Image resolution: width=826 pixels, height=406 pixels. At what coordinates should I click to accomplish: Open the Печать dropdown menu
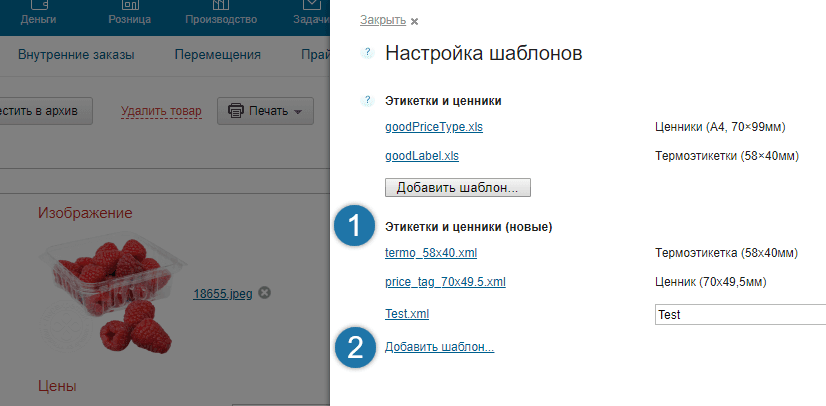click(266, 111)
